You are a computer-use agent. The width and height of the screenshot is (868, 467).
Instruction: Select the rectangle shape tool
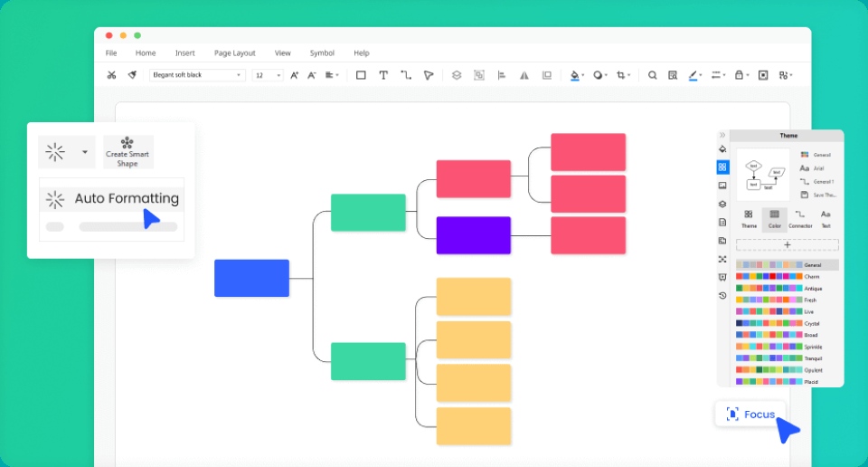(361, 75)
